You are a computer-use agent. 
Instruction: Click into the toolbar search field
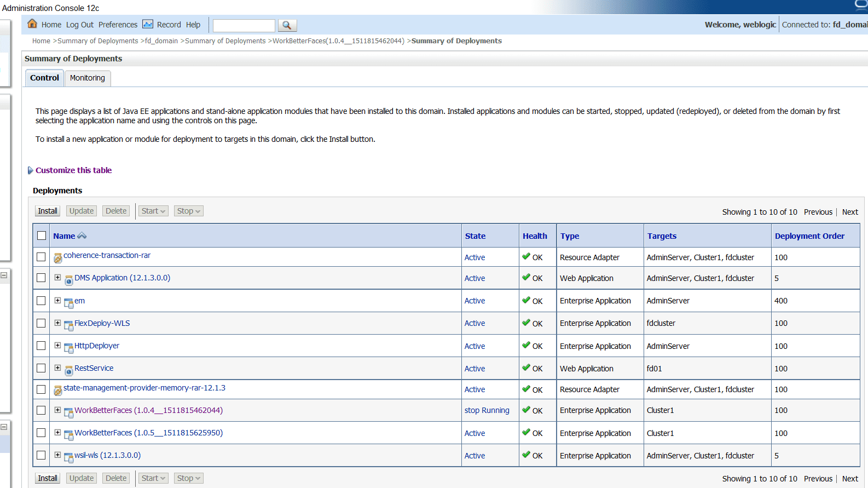tap(244, 25)
